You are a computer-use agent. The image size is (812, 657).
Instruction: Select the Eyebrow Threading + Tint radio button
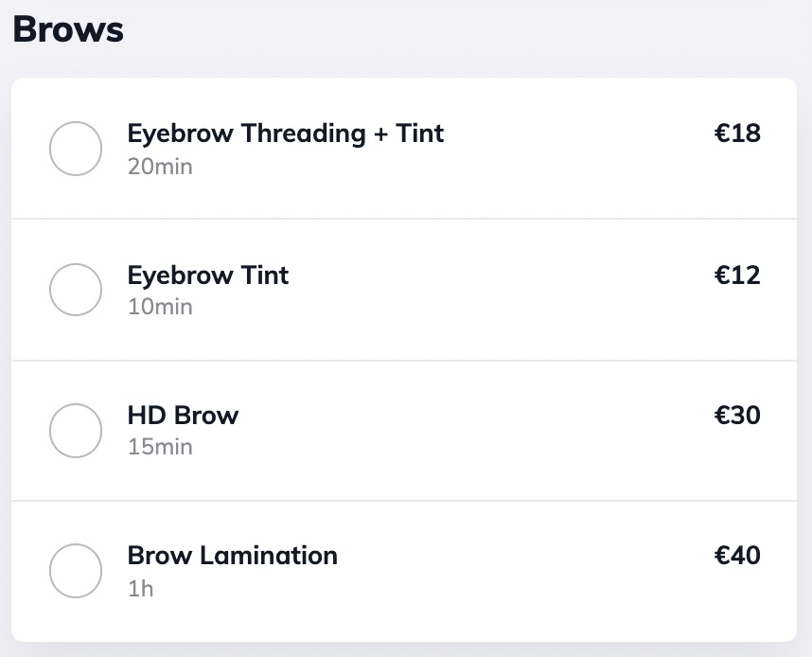(76, 149)
